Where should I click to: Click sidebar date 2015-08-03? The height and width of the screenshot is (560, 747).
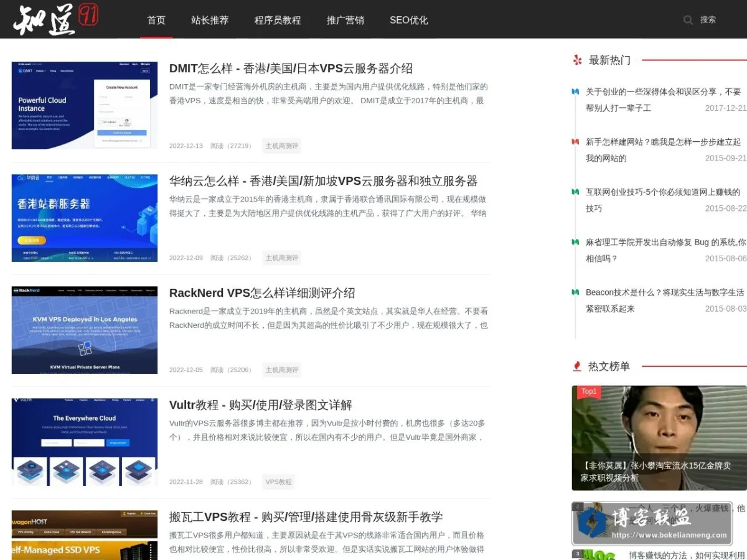tap(726, 308)
